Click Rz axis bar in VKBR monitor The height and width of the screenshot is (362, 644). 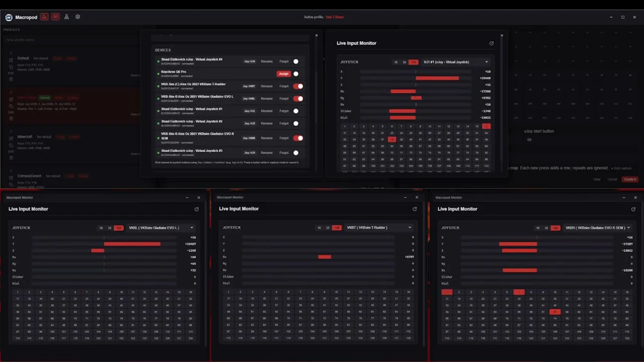[537, 270]
